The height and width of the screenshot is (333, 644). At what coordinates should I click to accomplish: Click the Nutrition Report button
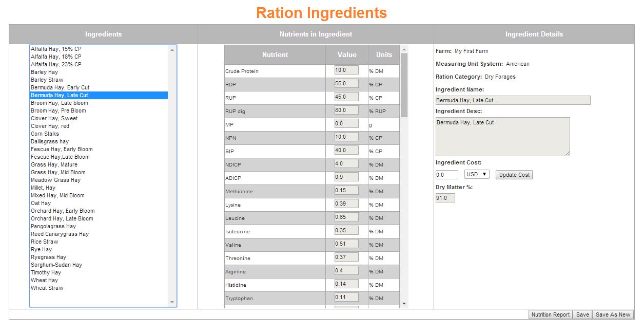[550, 314]
